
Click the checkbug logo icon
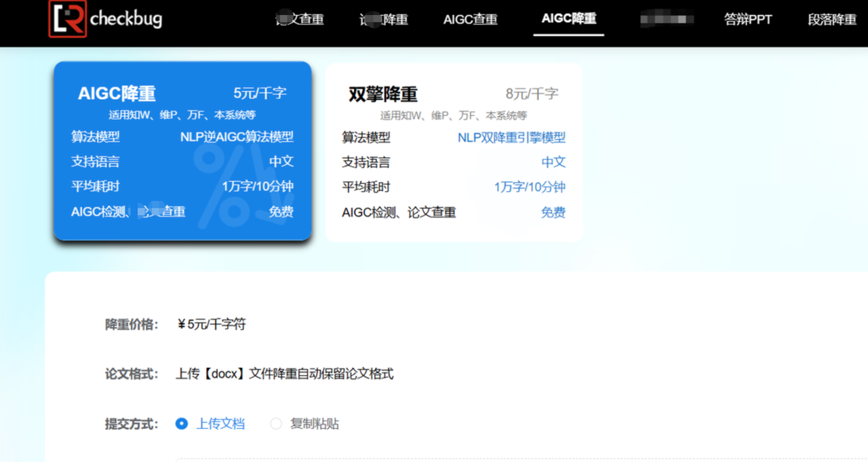[67, 18]
